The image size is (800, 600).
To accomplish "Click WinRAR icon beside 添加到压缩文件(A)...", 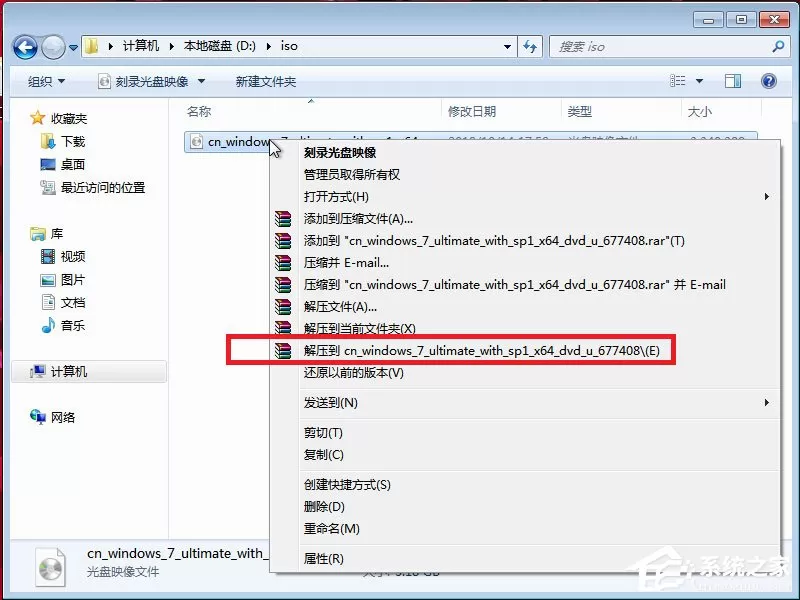I will pos(283,218).
